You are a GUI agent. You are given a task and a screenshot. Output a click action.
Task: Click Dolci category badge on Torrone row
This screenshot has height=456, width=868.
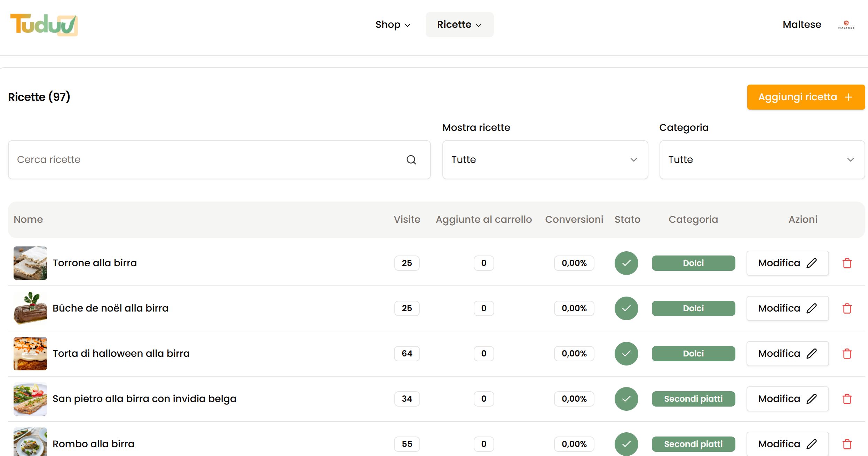click(x=693, y=263)
